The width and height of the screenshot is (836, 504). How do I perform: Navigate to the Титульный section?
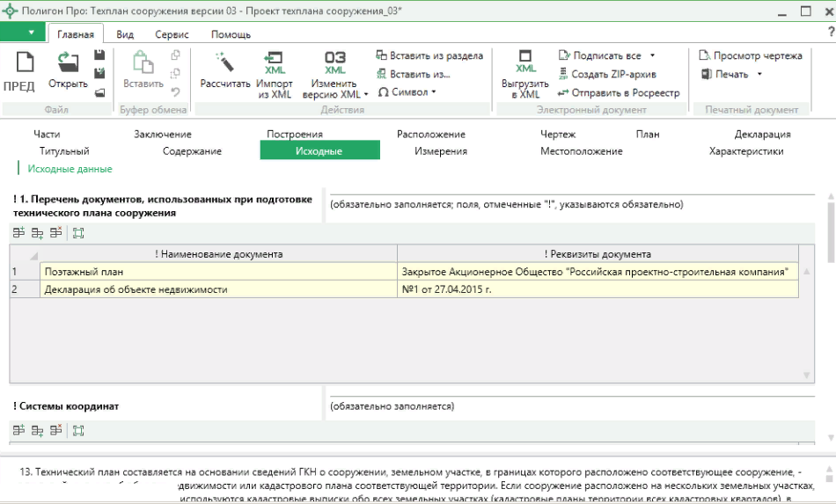tap(64, 151)
